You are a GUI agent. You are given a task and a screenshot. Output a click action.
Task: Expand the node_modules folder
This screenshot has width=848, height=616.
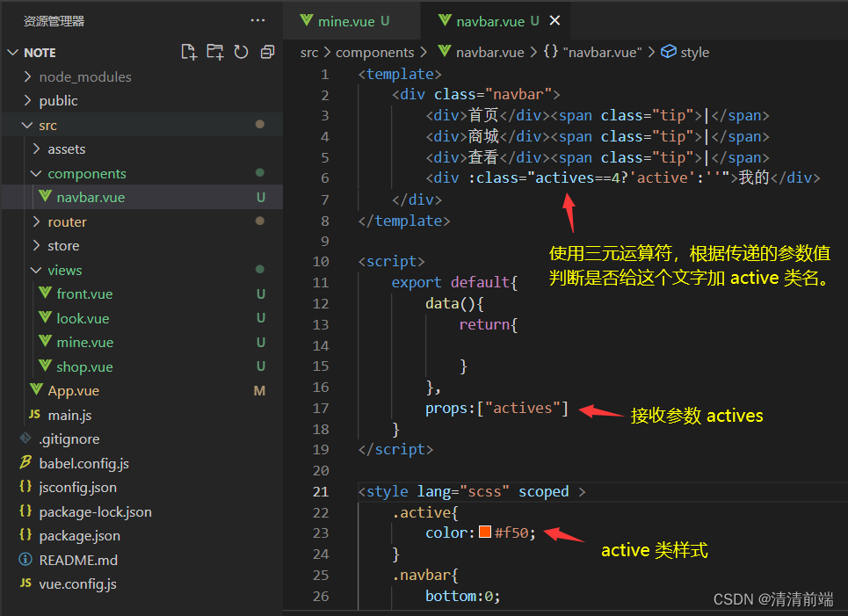point(141,76)
